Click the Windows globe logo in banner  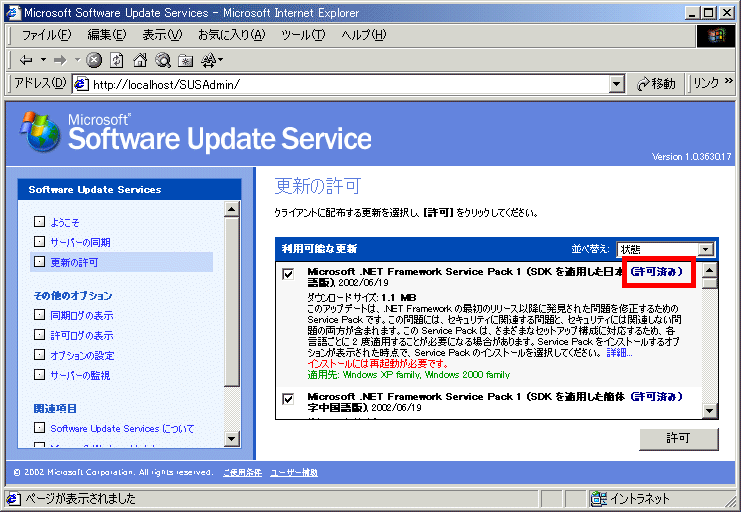pyautogui.click(x=41, y=132)
